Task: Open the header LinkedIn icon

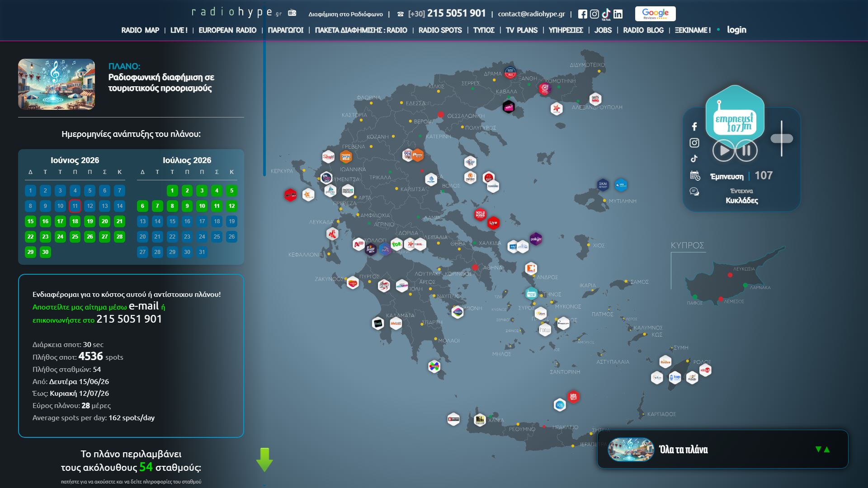Action: click(618, 14)
